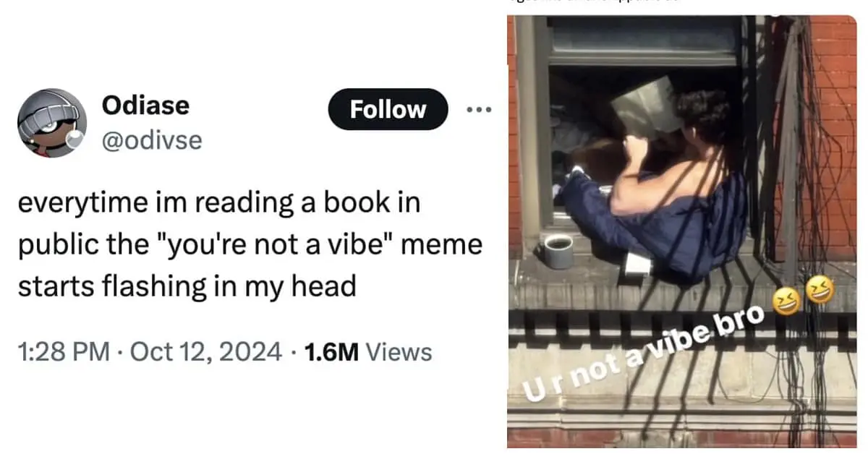The width and height of the screenshot is (868, 454).
Task: Open the Odiase display name link
Action: point(145,106)
